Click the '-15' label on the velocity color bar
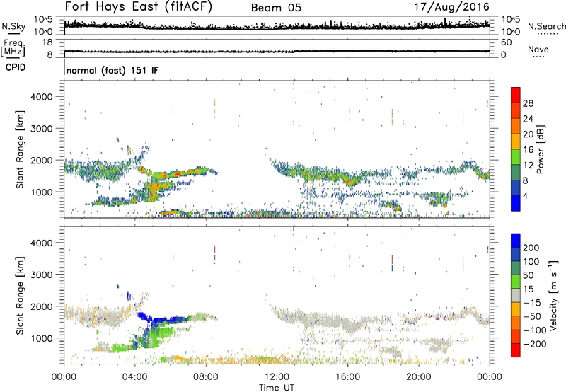Screen dimensions: 566x392 tap(531, 303)
